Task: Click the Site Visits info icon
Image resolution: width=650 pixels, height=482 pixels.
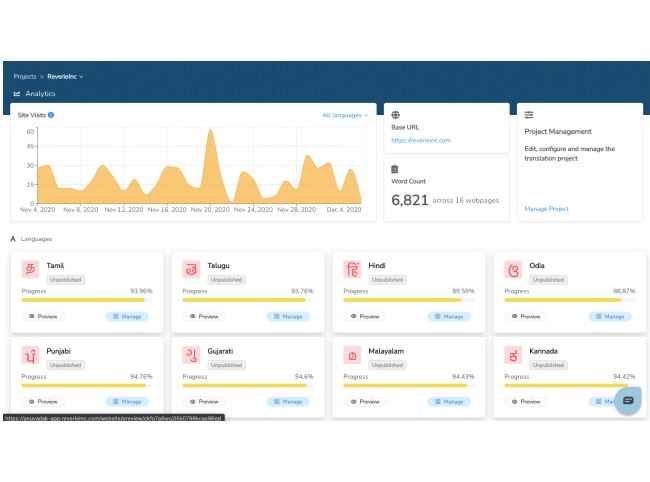Action: (x=51, y=115)
